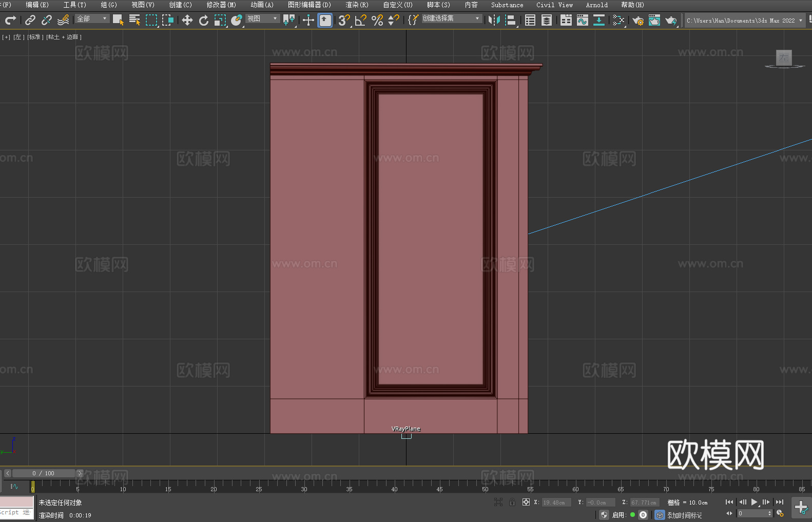Viewport: 812px width, 522px height.
Task: Open the Select by Name list icon
Action: [134, 20]
